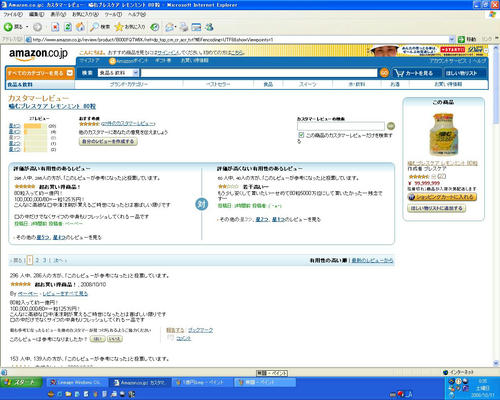Click the Write your own review button
The width and height of the screenshot is (500, 400).
[108, 141]
